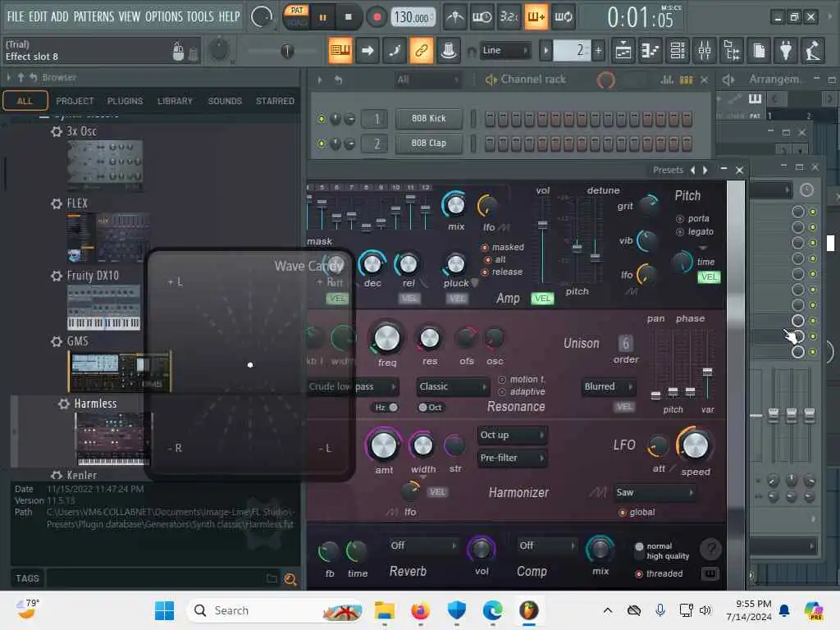Select the legato pitch option

click(694, 231)
